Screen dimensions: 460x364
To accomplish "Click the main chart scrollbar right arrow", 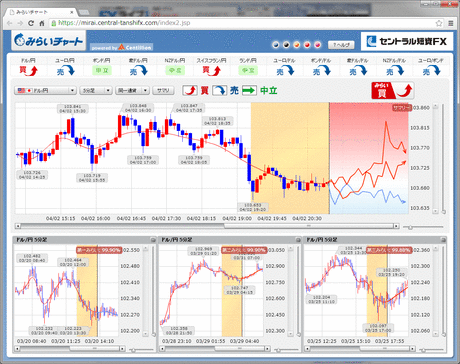I will tap(396, 226).
